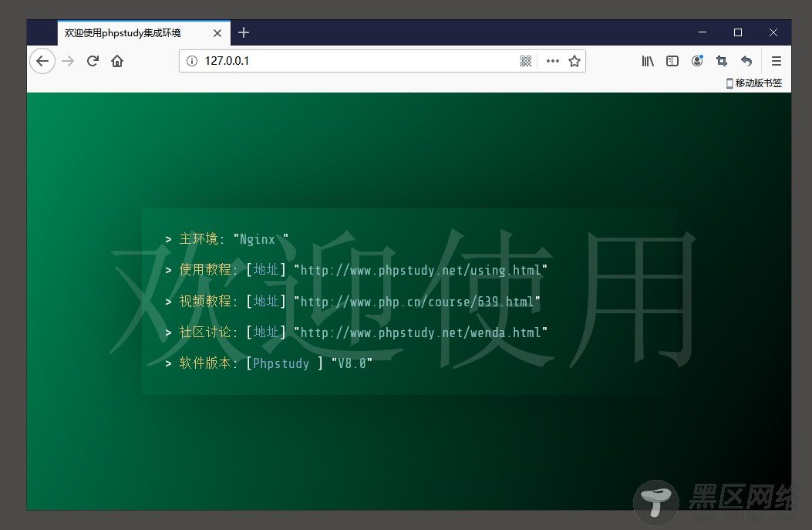Open the QR code icon in the address bar

click(526, 61)
